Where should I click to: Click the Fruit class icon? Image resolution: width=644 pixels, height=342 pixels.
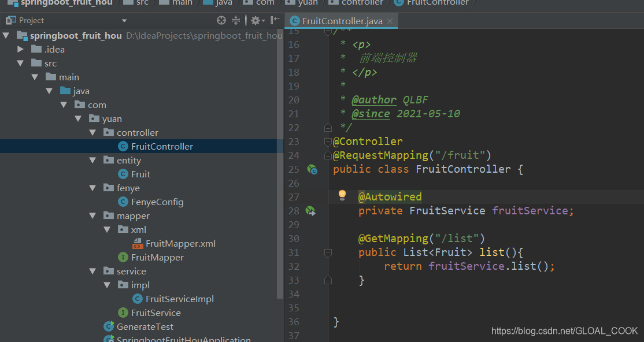123,174
